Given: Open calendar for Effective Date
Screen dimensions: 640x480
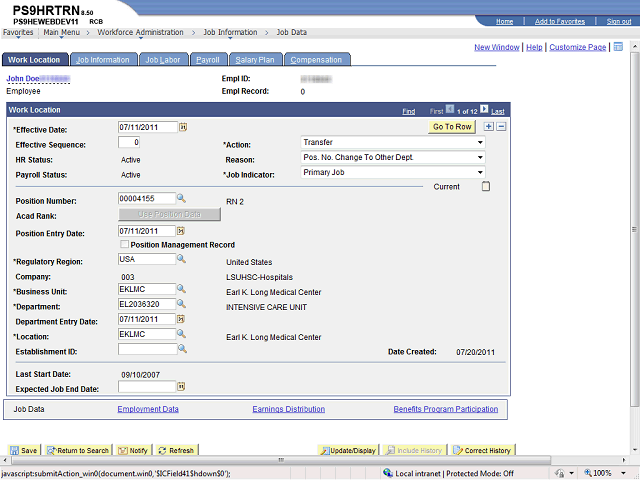Looking at the screenshot, I should coord(183,127).
